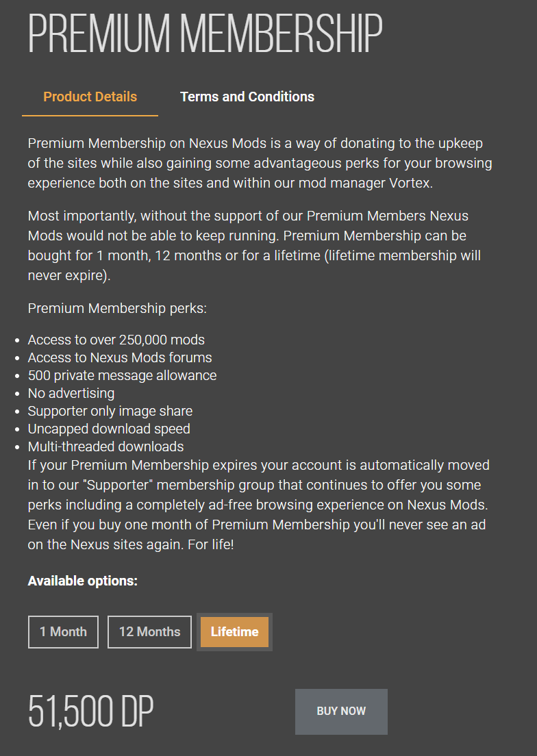Switch to Terms and Conditions tab
Image resolution: width=537 pixels, height=756 pixels.
[x=247, y=97]
